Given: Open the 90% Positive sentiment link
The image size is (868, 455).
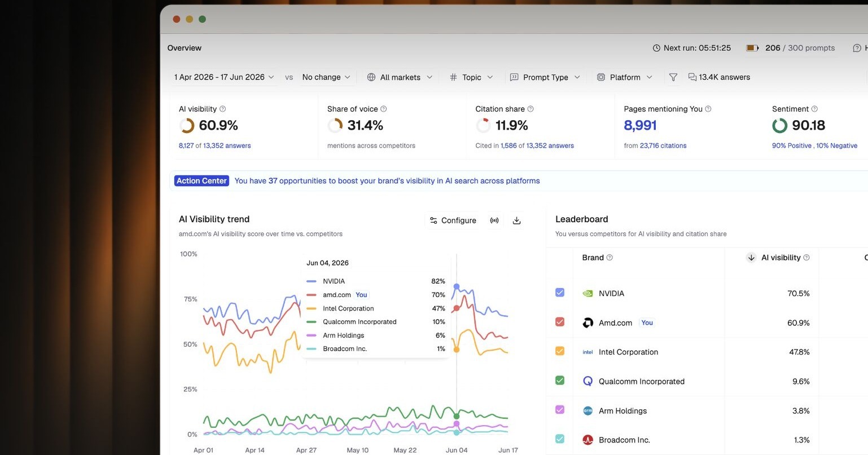Looking at the screenshot, I should pyautogui.click(x=792, y=145).
